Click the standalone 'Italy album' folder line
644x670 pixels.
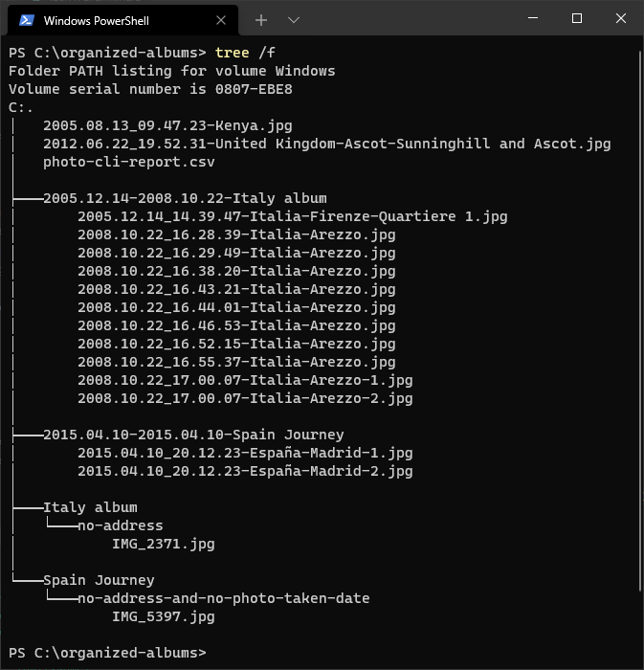90,507
